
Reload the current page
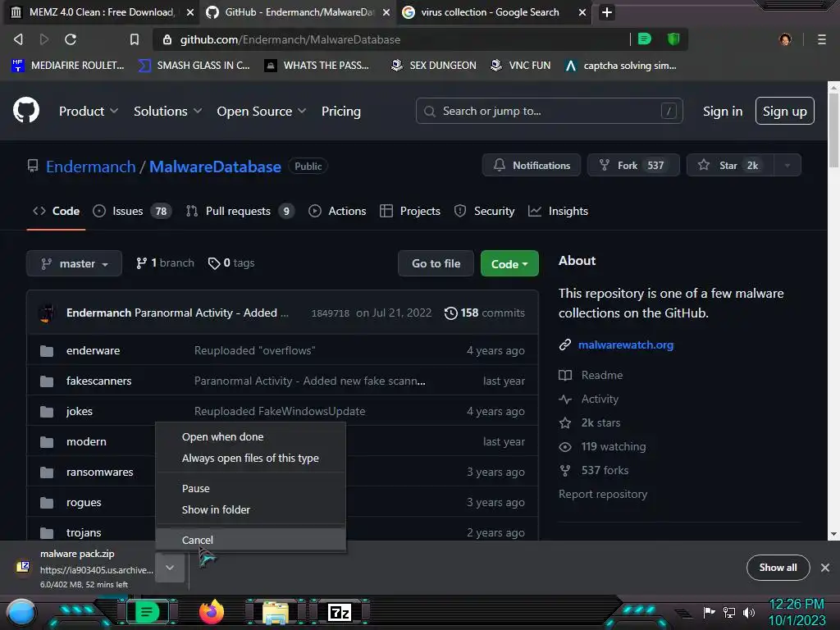71,39
